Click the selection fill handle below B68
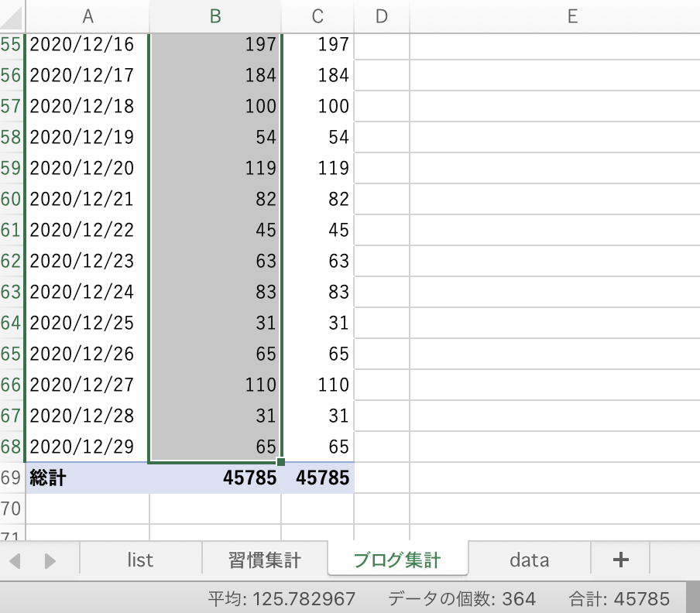Viewport: 700px width, 613px height. (x=280, y=462)
